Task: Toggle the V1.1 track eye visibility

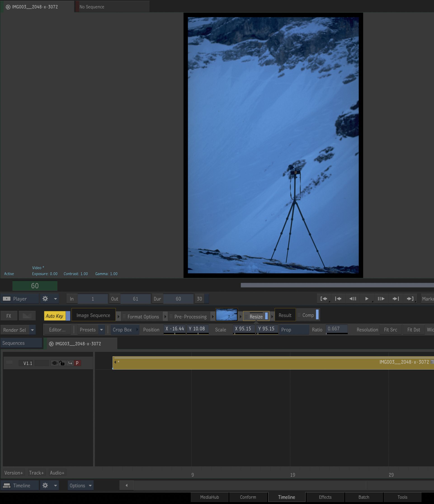Action: tap(54, 363)
